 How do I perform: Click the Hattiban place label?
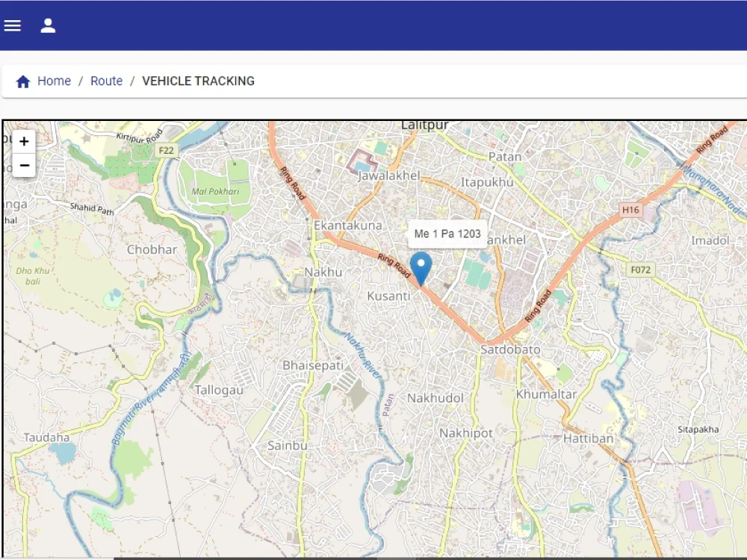coord(589,438)
